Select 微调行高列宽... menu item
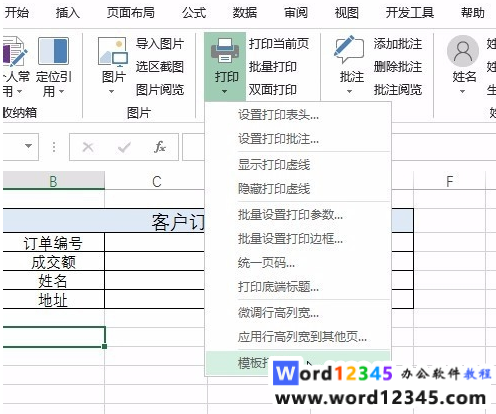The image size is (496, 414). coord(298,313)
